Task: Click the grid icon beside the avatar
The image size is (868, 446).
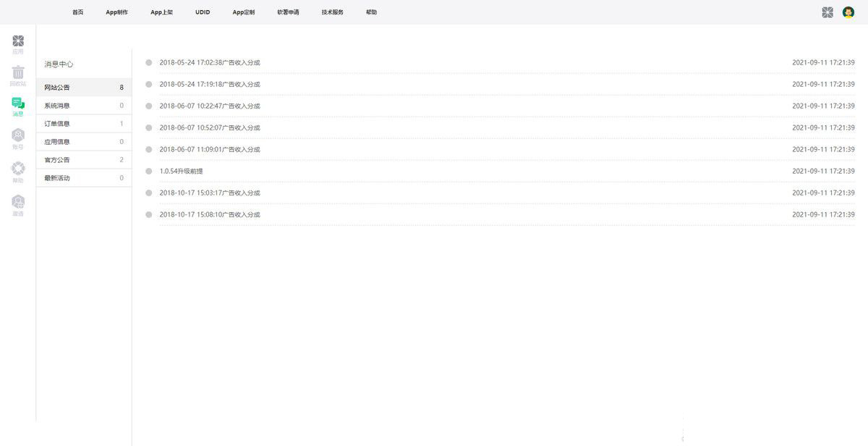Action: (x=827, y=12)
